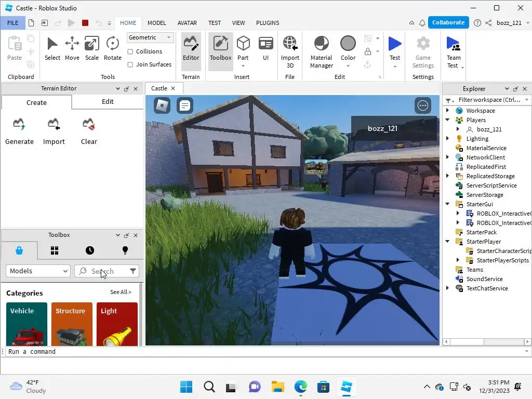Click the notifications bell icon
Screen dimensions: 532x399
(422, 23)
